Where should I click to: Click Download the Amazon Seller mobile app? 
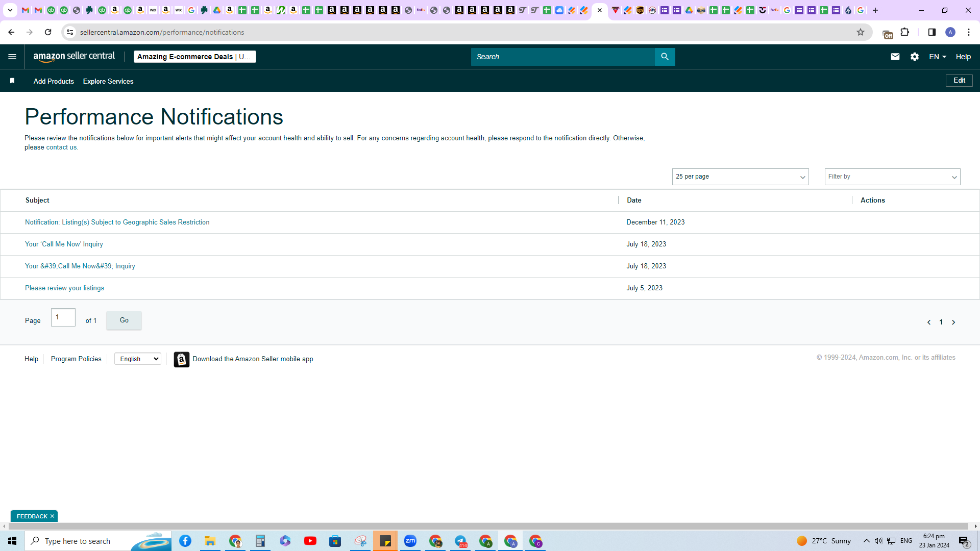click(253, 359)
